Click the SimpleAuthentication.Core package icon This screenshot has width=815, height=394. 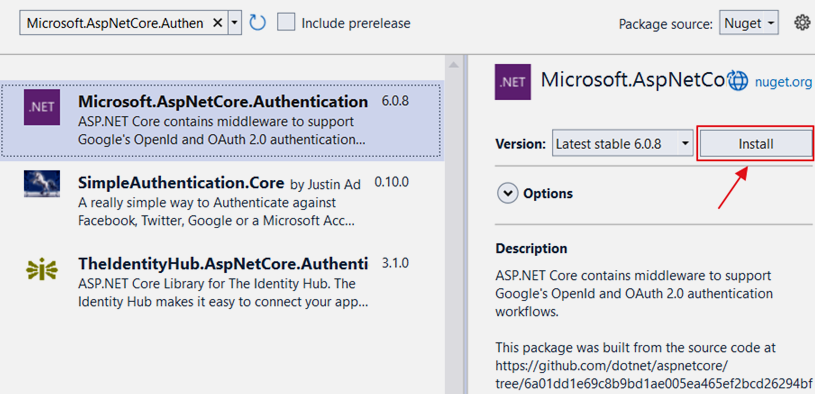tap(42, 184)
